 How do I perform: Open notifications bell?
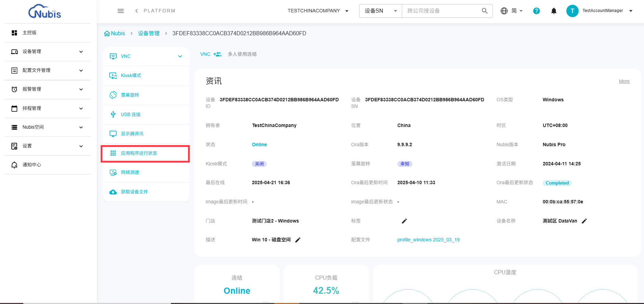coord(554,11)
